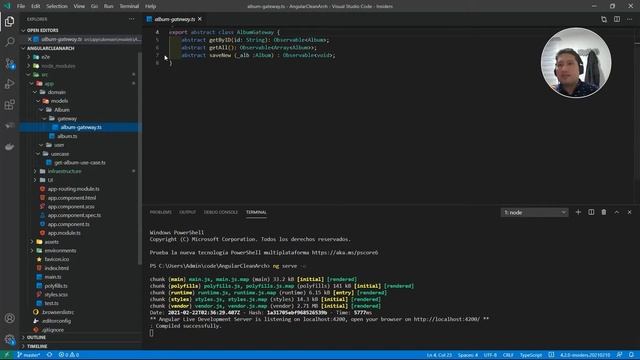Screen dimensions: 640x360
Task: Switch to the DEBUG CONSOLE tab
Action: (x=221, y=212)
